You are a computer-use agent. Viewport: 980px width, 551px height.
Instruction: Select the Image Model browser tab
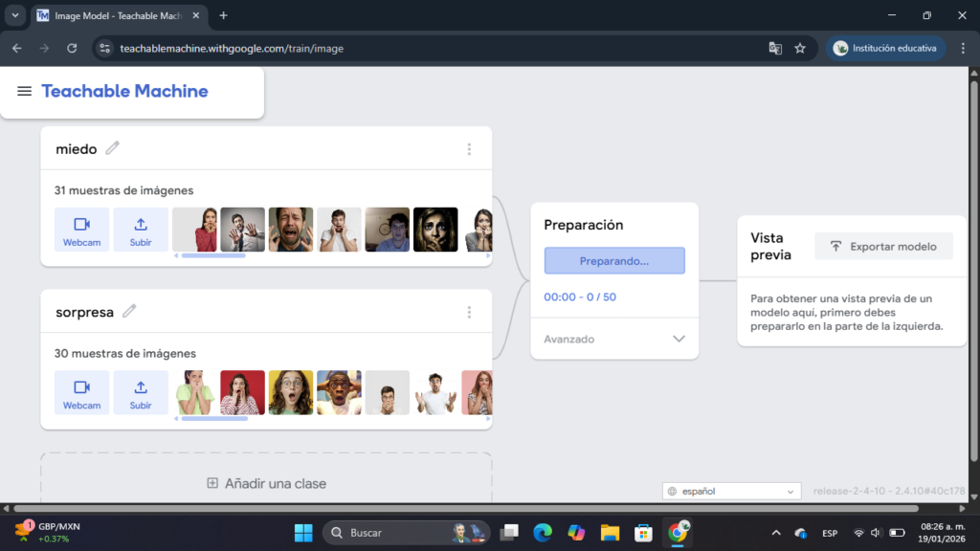(x=113, y=15)
